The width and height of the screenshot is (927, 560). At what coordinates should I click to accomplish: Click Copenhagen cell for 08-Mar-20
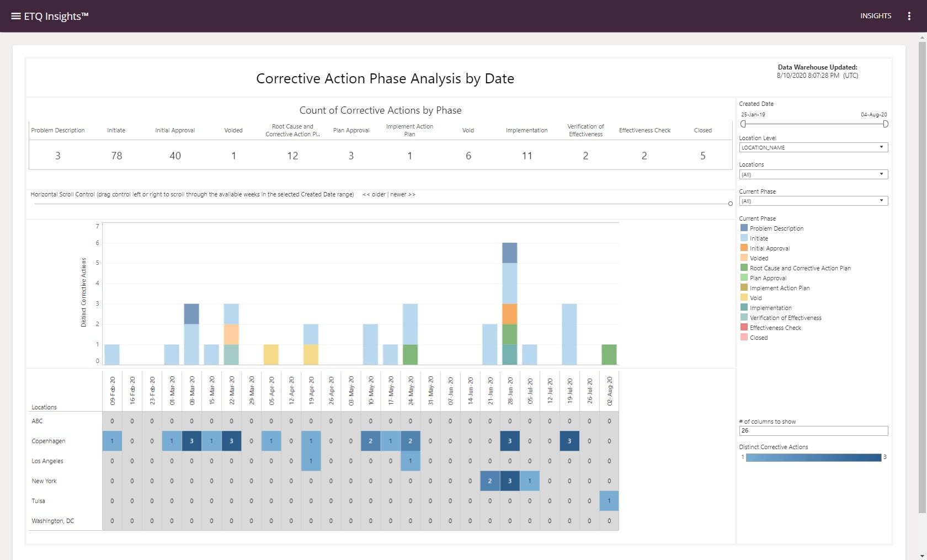coord(191,441)
